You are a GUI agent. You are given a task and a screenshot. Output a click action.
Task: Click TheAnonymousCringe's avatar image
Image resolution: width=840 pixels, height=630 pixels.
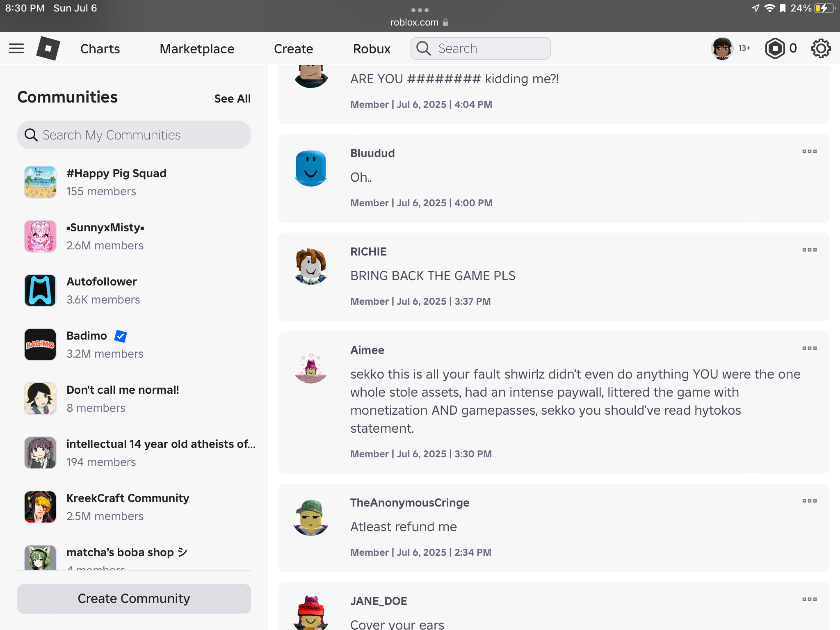tap(311, 518)
